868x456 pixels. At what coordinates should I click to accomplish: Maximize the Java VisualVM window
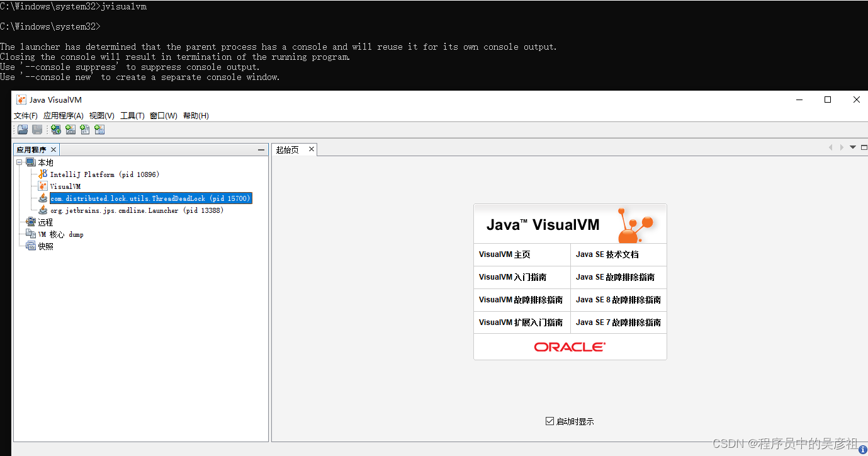pyautogui.click(x=828, y=100)
